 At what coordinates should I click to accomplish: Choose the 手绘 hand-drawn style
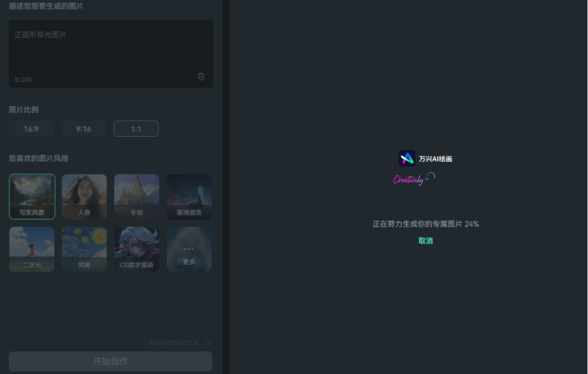coord(136,196)
